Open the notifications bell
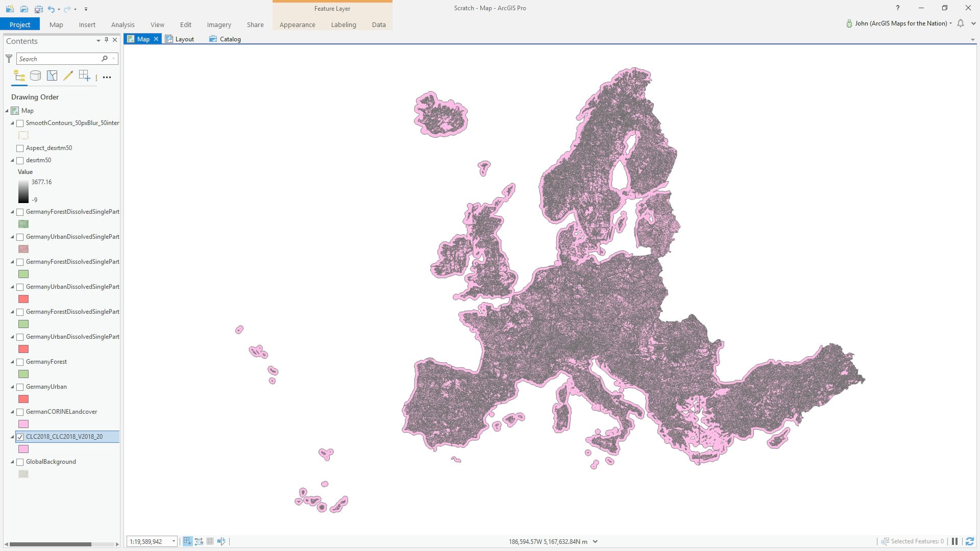Screen dimensions: 980x551 (960, 23)
